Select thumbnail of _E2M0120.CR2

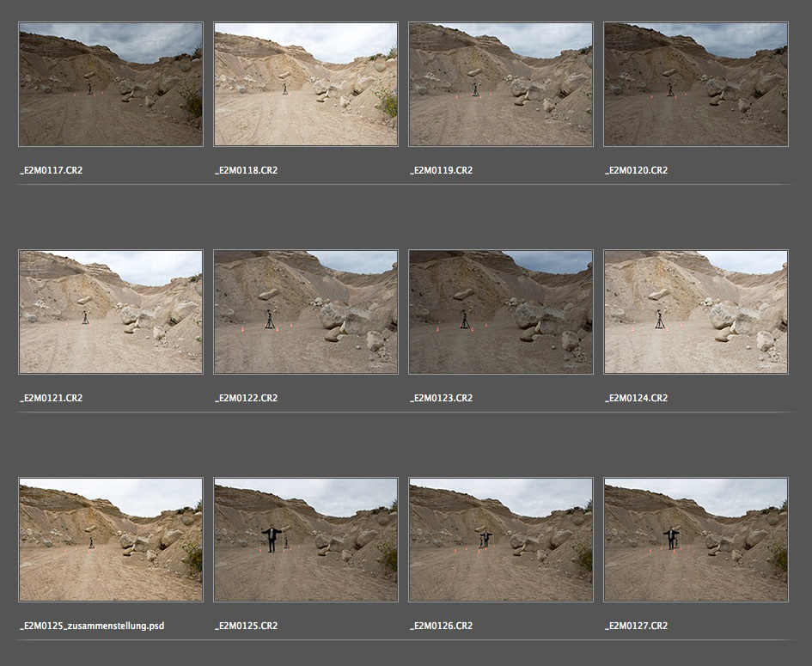point(696,84)
